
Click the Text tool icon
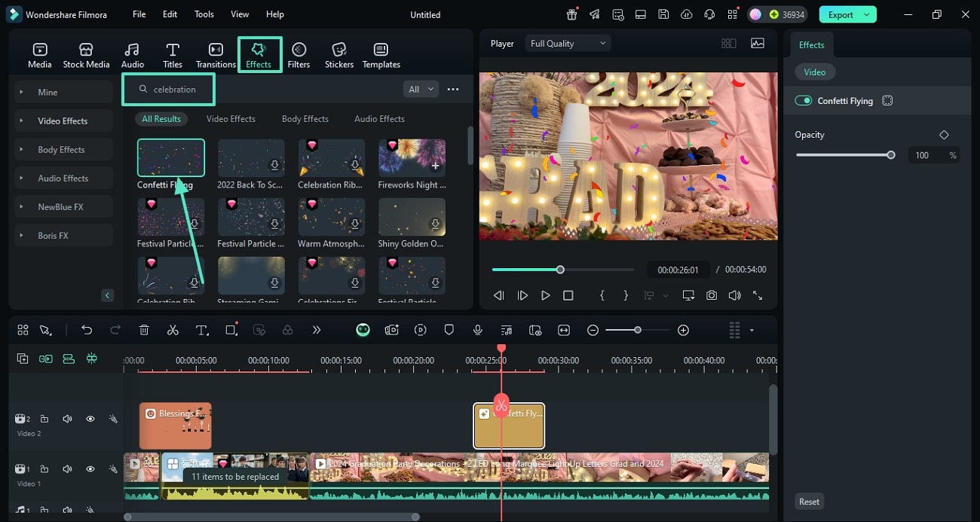click(202, 330)
